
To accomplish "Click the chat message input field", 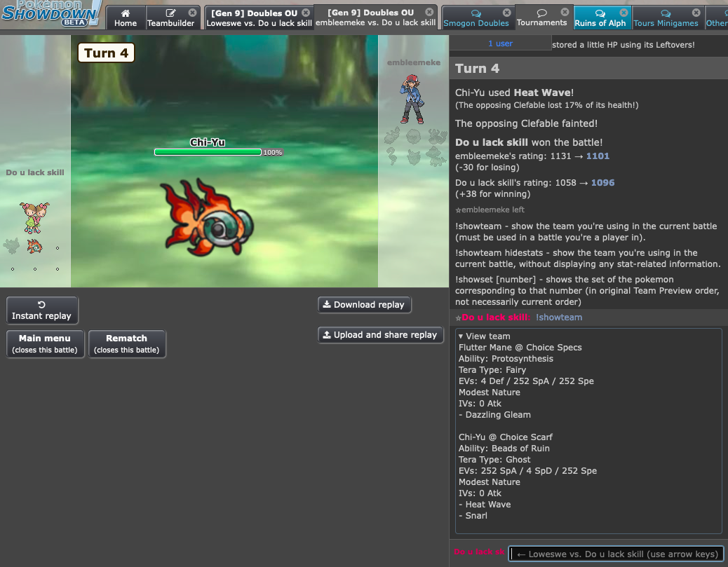I will point(616,554).
